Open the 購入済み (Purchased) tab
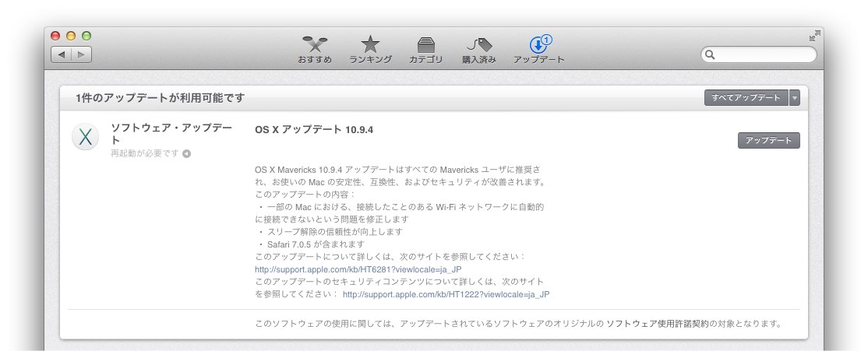This screenshot has width=868, height=351. [x=479, y=51]
